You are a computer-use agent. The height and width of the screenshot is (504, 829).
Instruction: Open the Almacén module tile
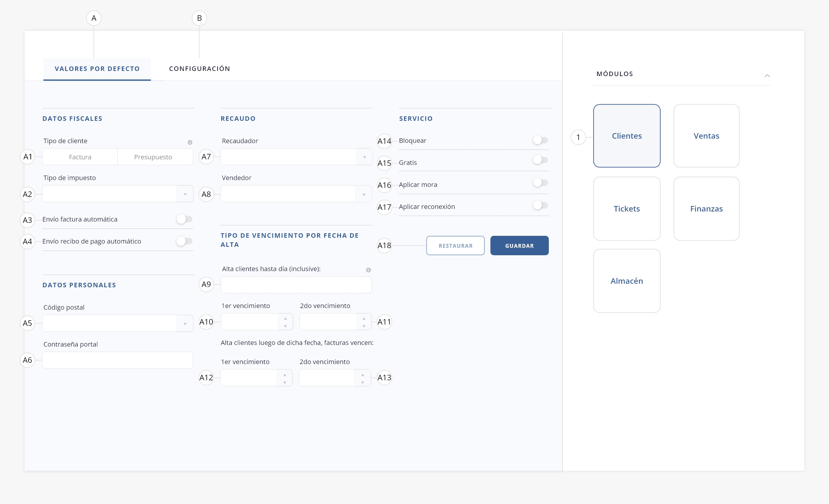pos(627,281)
